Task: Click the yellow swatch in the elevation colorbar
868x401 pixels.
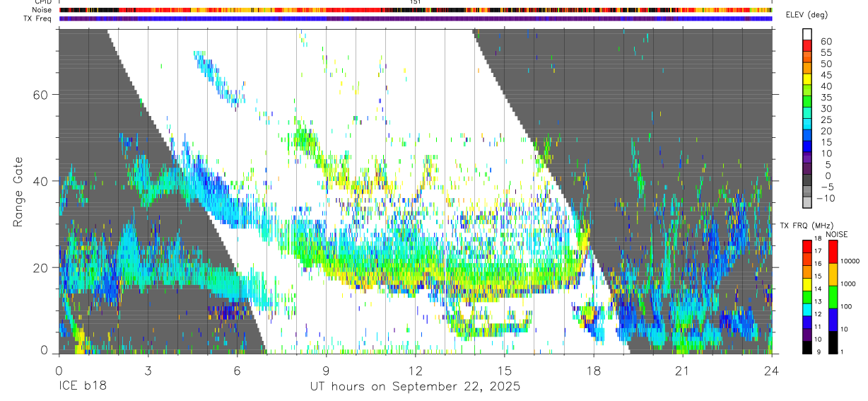Action: pyautogui.click(x=807, y=79)
